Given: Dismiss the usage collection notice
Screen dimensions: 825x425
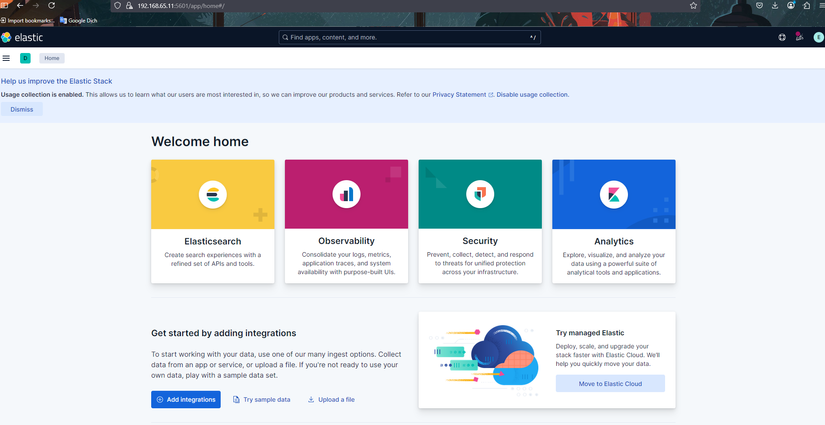Looking at the screenshot, I should 22,109.
